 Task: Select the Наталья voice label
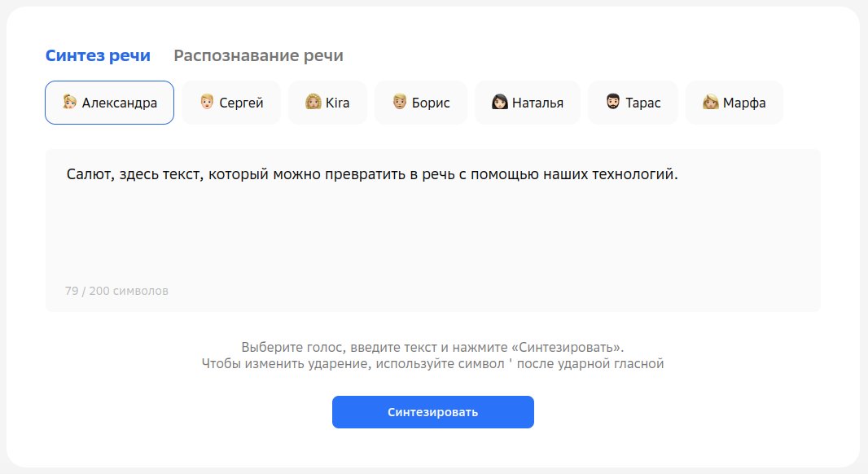coord(537,103)
